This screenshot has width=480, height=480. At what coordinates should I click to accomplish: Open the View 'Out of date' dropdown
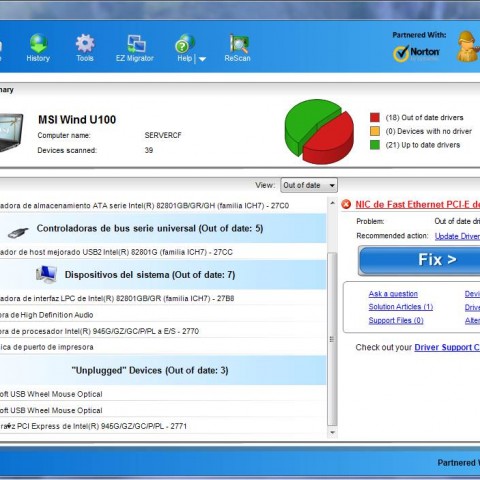(309, 185)
